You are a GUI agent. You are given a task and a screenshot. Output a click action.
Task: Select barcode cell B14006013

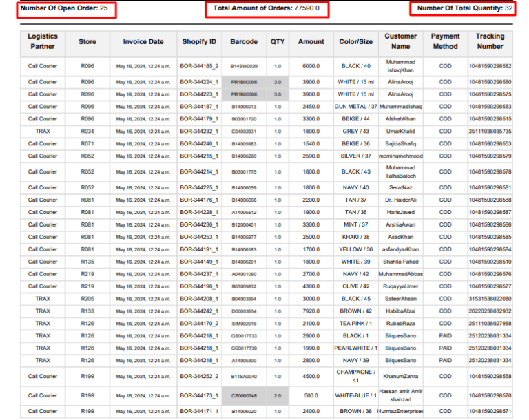(x=244, y=107)
